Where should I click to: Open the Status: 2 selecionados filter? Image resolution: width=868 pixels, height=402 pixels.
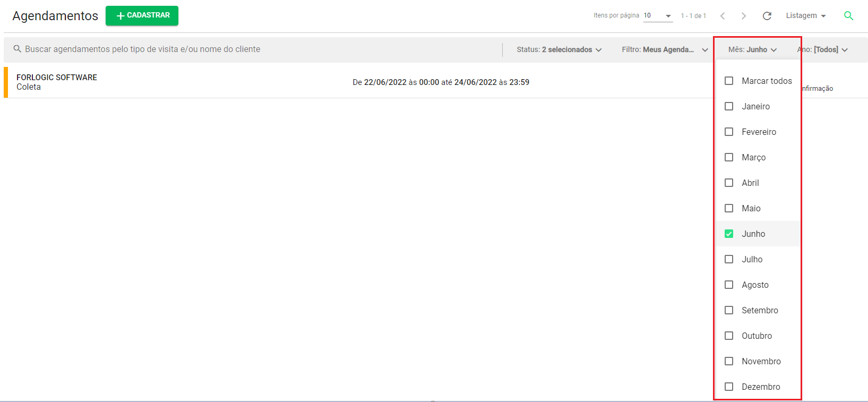pos(559,49)
